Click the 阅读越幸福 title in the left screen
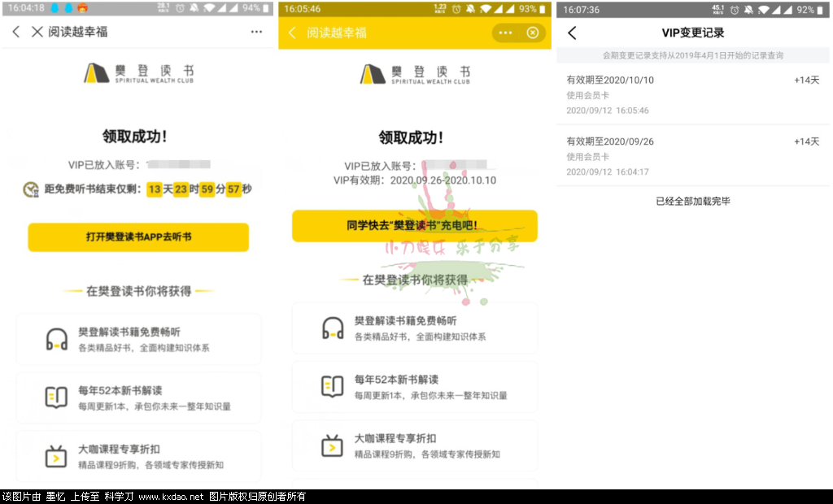This screenshot has width=833, height=504. 78,32
